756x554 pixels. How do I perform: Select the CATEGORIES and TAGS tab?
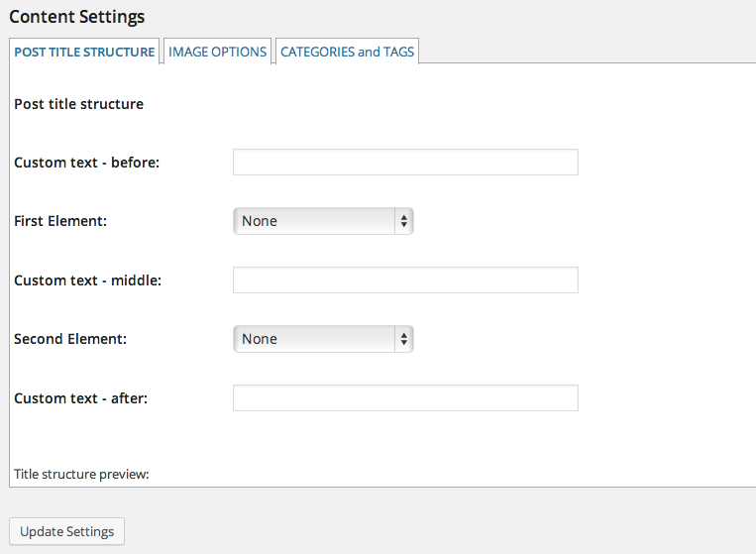point(347,52)
